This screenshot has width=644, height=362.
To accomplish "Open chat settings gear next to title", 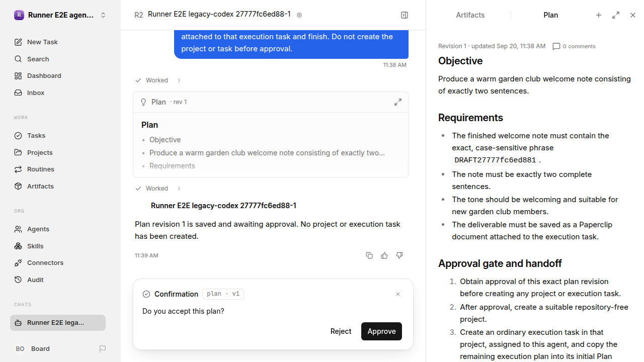I will pos(299,15).
